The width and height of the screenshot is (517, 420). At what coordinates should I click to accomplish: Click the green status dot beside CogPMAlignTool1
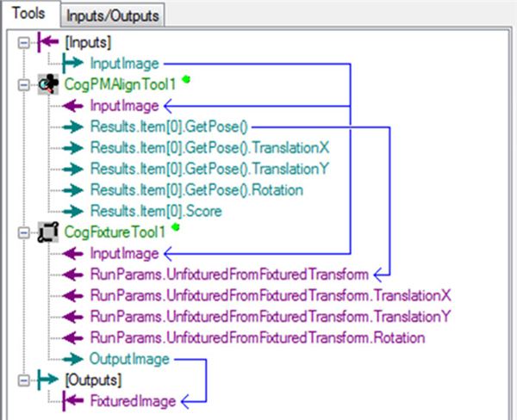[x=185, y=79]
